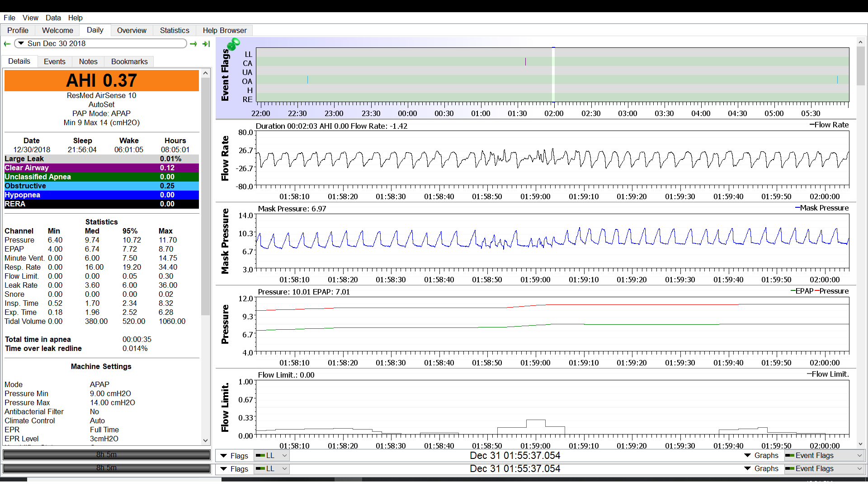
Task: Open the Help menu
Action: (x=75, y=18)
